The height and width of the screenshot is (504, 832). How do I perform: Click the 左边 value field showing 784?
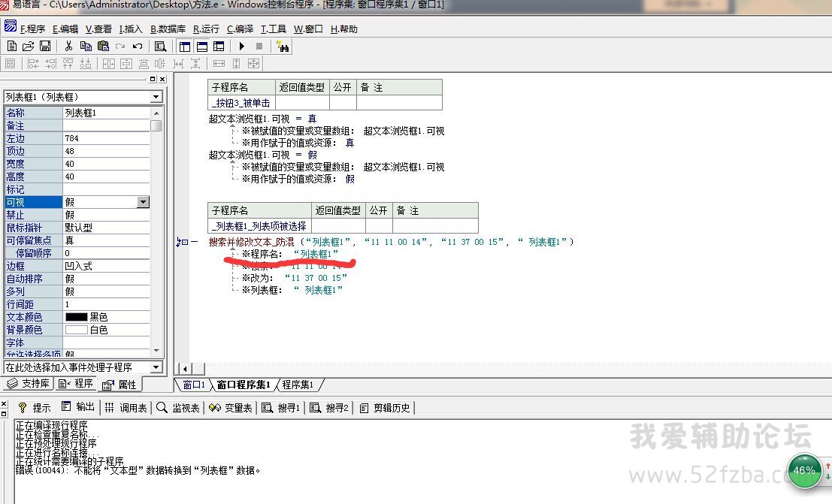click(105, 138)
